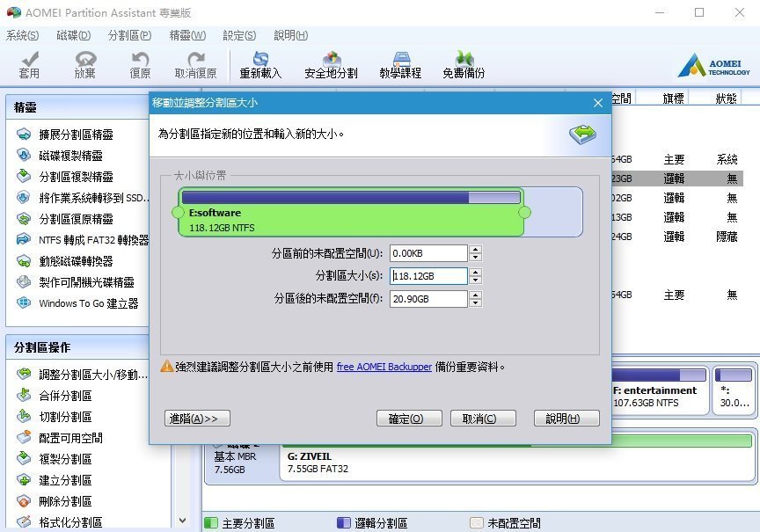Screen dimensions: 760x532
Task: Open the 分割區復原精靈 recovery wizard
Action: point(76,219)
